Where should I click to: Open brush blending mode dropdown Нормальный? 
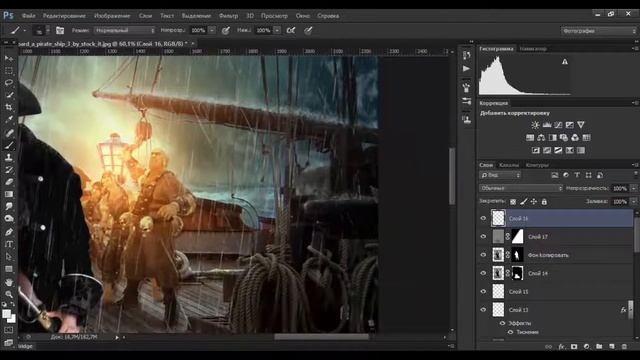(124, 30)
